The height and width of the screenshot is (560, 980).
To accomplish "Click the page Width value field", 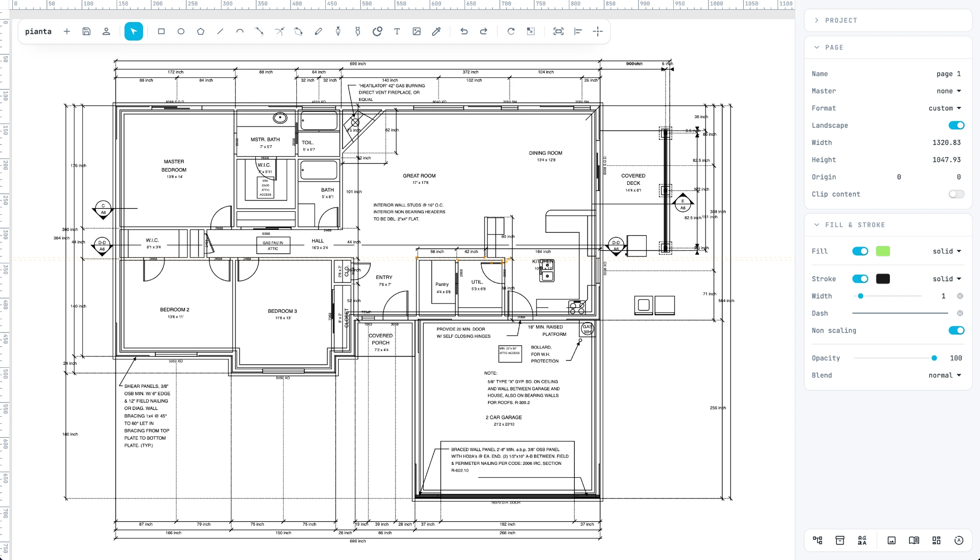I will (946, 143).
